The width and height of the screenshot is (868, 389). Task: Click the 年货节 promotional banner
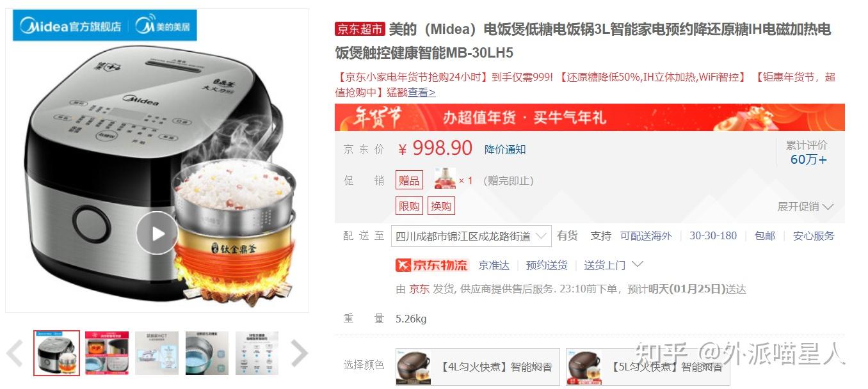click(x=590, y=117)
